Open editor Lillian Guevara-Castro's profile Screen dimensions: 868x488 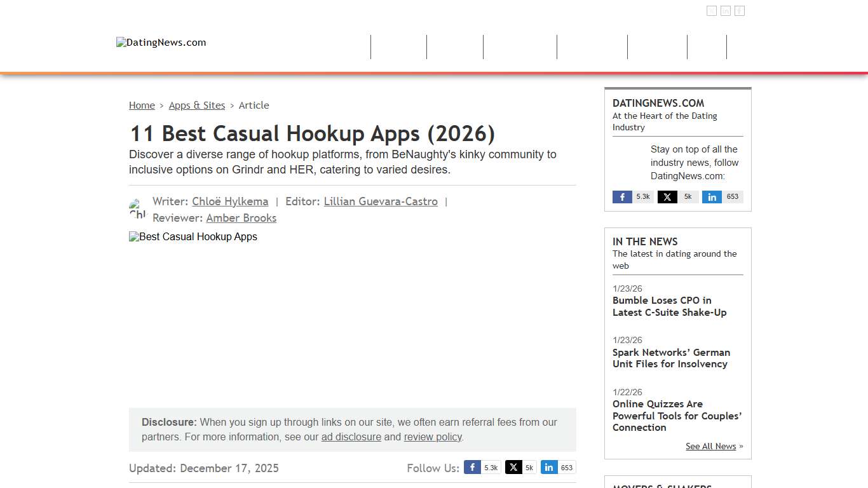coord(381,201)
